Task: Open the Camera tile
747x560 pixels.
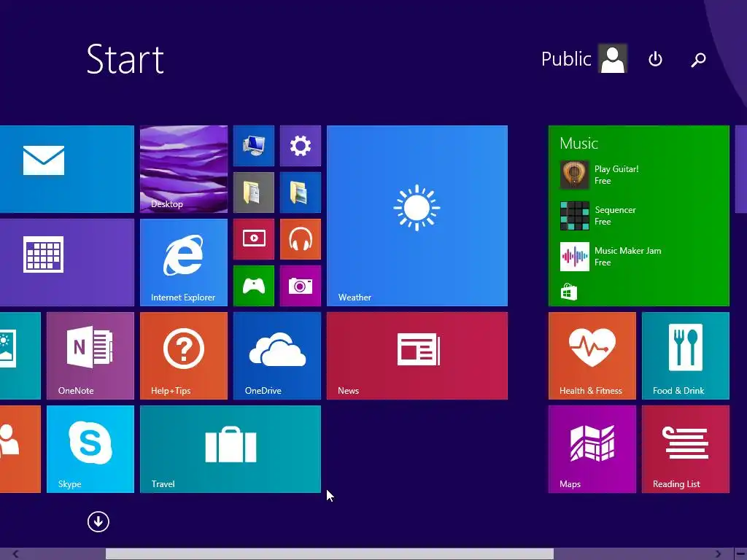Action: (301, 286)
